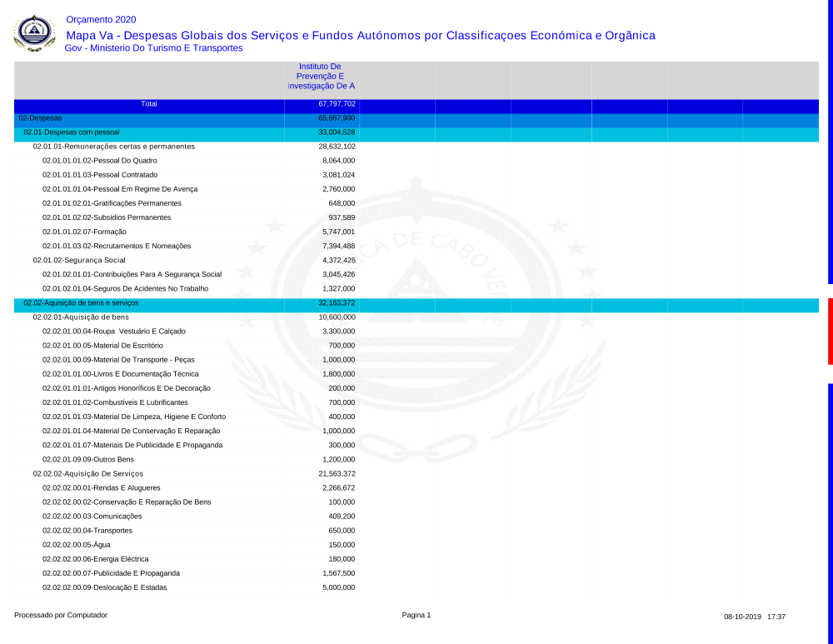Image resolution: width=833 pixels, height=644 pixels.
Task: Click the red marker bar on right edge
Action: coord(830,332)
